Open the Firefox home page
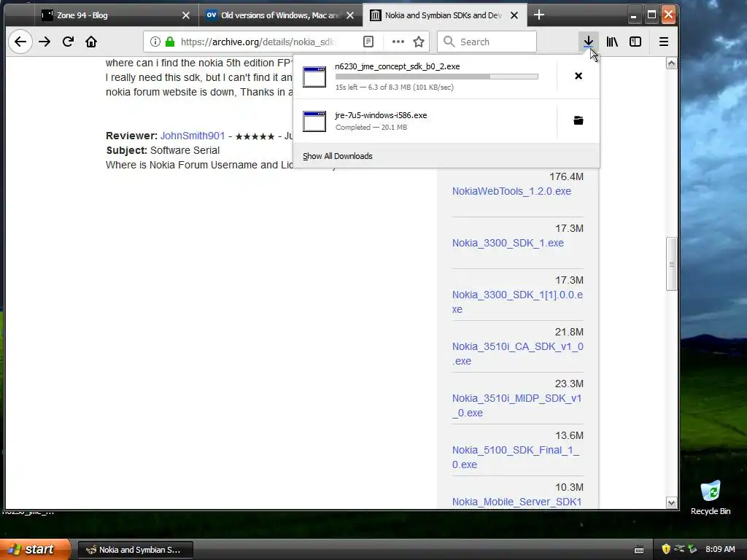Screen dimensions: 747x560 click(x=91, y=42)
